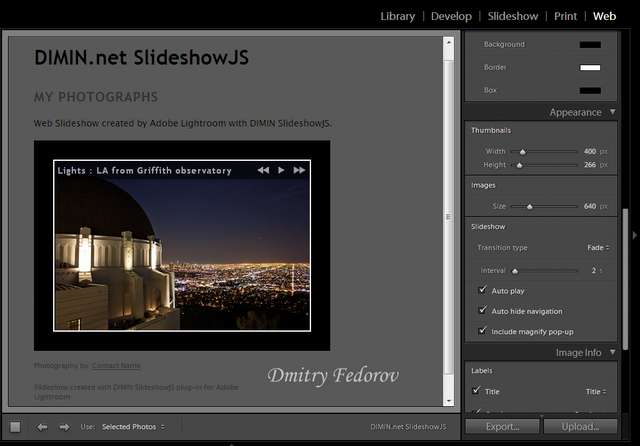640x446 pixels.
Task: Click the slideshow Interval slider
Action: (544, 271)
